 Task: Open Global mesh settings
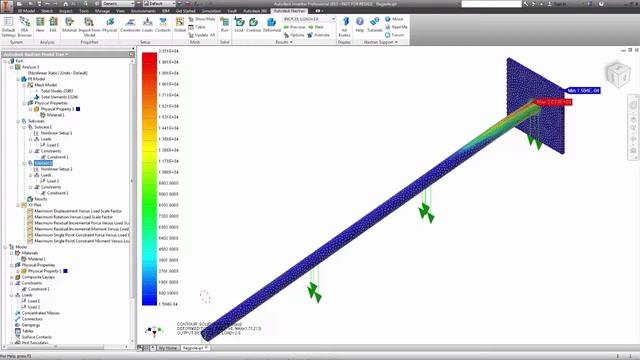180,24
